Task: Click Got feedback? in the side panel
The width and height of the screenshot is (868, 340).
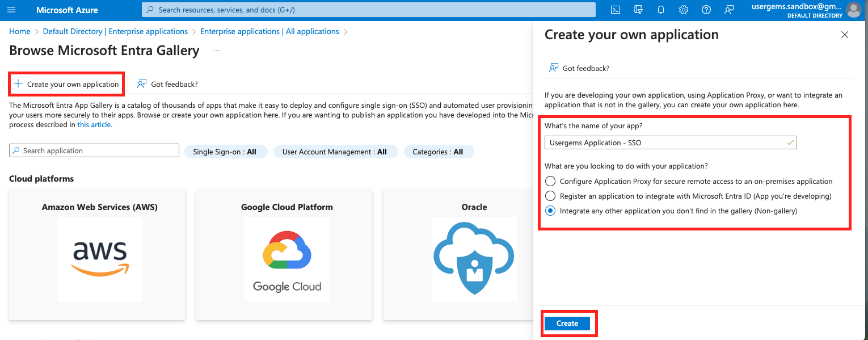Action: [579, 68]
